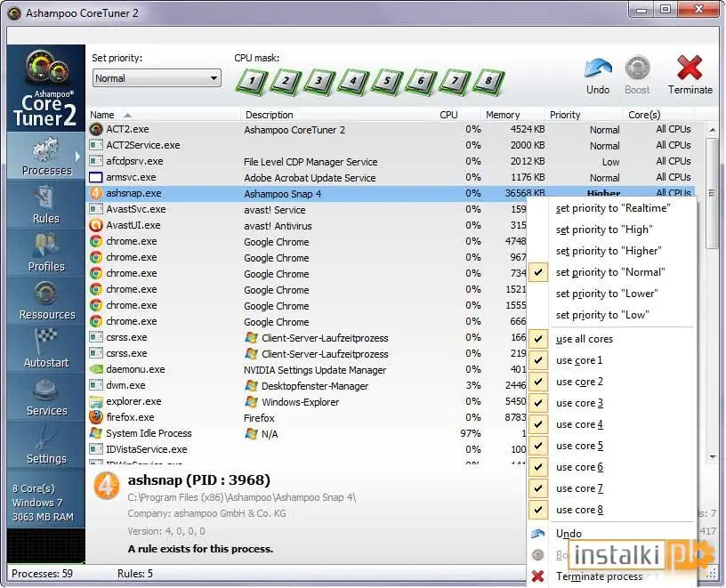Image resolution: width=726 pixels, height=588 pixels.
Task: Toggle CPU mask chip number 8
Action: tap(488, 82)
